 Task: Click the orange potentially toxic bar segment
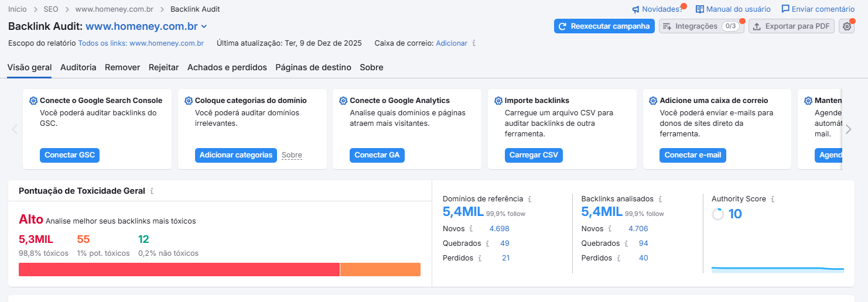point(380,269)
